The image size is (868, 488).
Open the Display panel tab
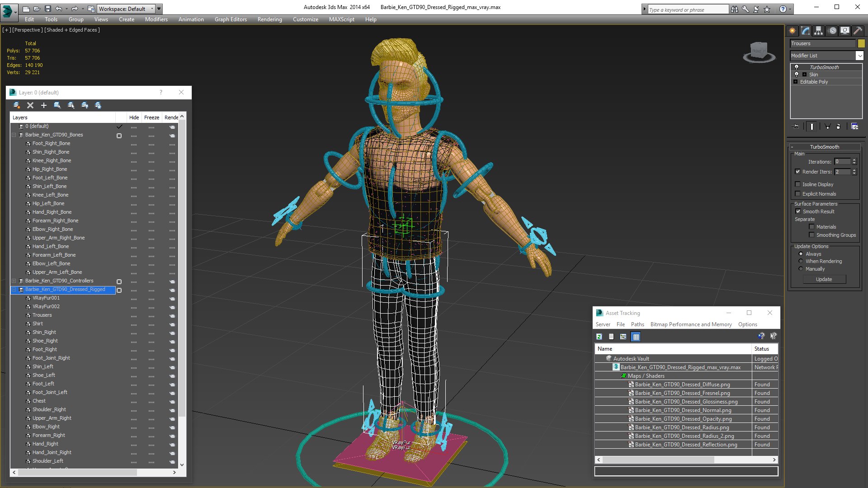[844, 31]
